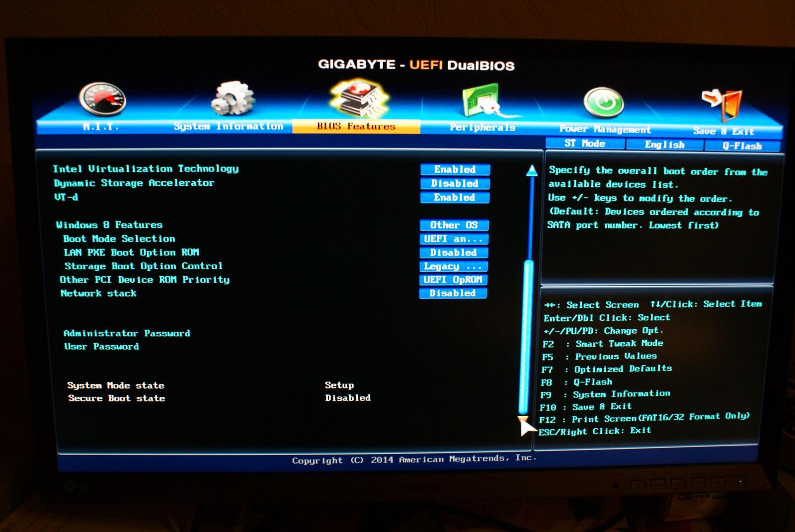Screen dimensions: 795x532
Task: Open the Power Management power icon
Action: pyautogui.click(x=603, y=103)
